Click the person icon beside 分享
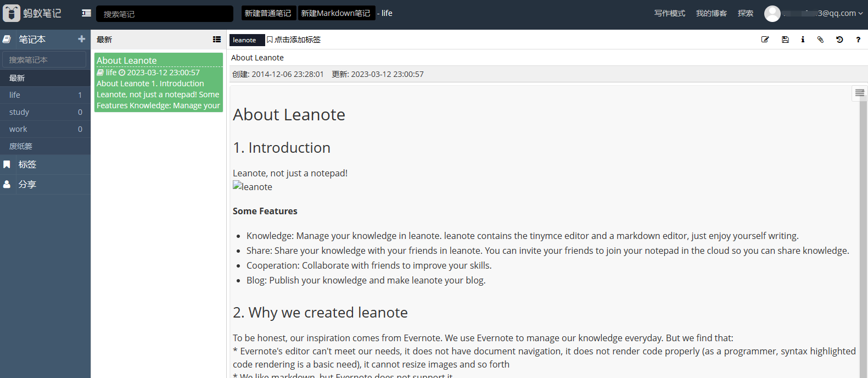The height and width of the screenshot is (378, 868). 7,184
